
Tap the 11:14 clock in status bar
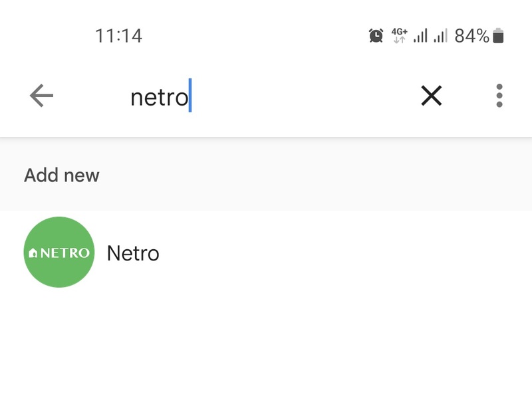118,36
